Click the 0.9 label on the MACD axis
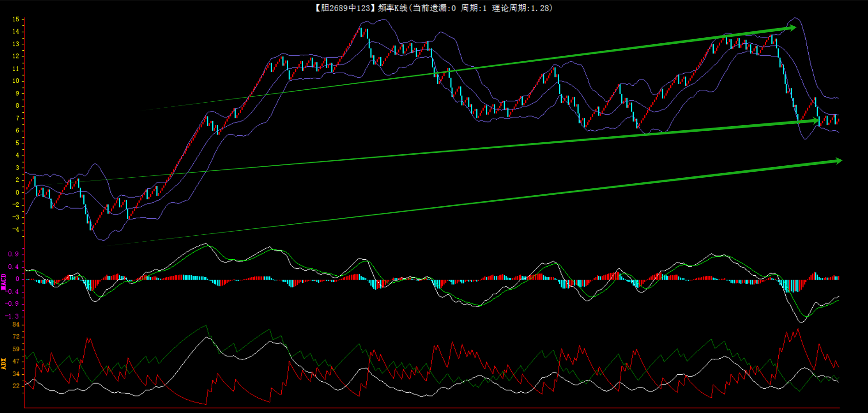This screenshot has width=868, height=413. click(x=13, y=254)
